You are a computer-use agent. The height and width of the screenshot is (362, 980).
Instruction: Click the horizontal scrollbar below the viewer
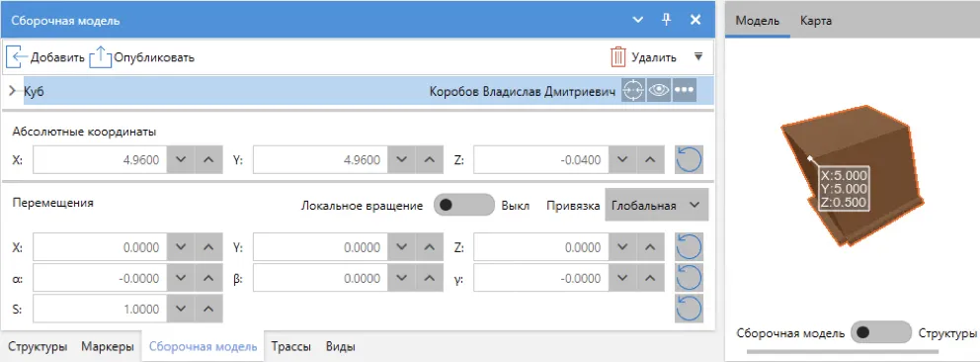pyautogui.click(x=843, y=353)
